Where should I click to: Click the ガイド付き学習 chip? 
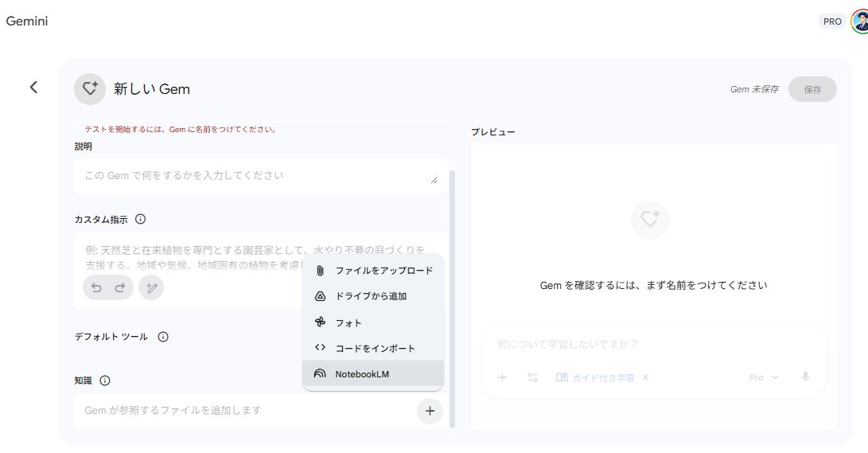602,377
